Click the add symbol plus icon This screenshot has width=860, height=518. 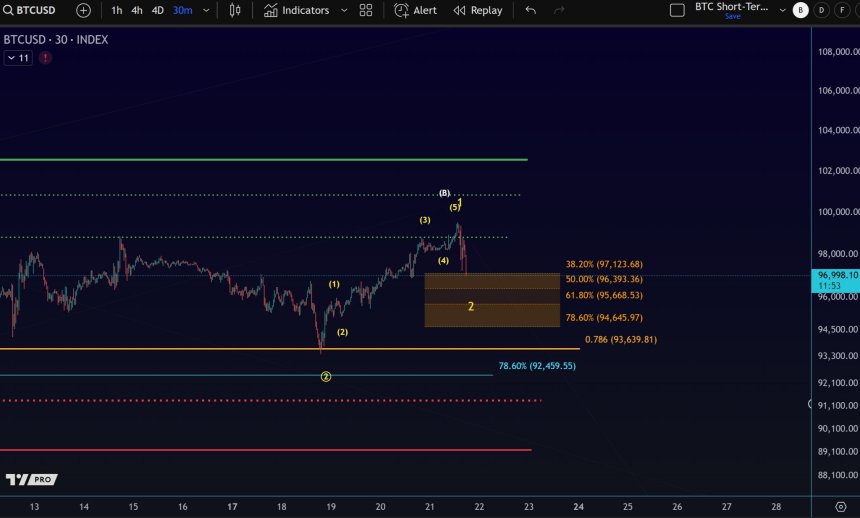point(83,10)
